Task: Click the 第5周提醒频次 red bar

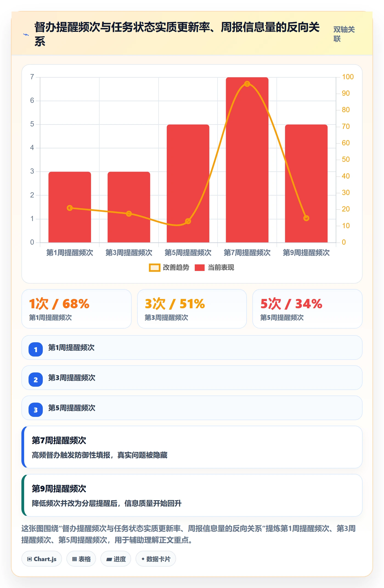Action: click(x=188, y=183)
